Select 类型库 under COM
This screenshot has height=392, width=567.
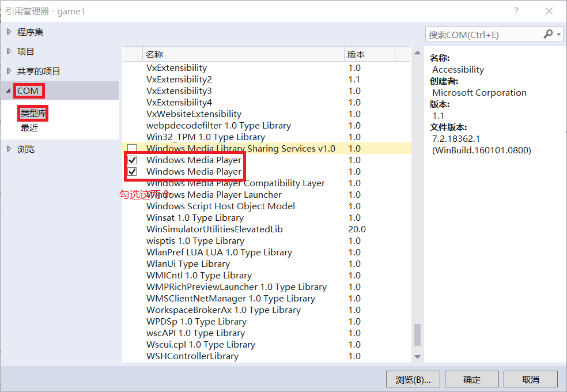pyautogui.click(x=33, y=113)
